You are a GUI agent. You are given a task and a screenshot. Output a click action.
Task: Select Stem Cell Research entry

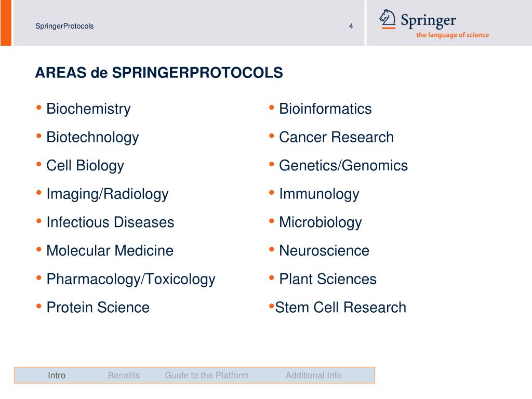(x=340, y=308)
